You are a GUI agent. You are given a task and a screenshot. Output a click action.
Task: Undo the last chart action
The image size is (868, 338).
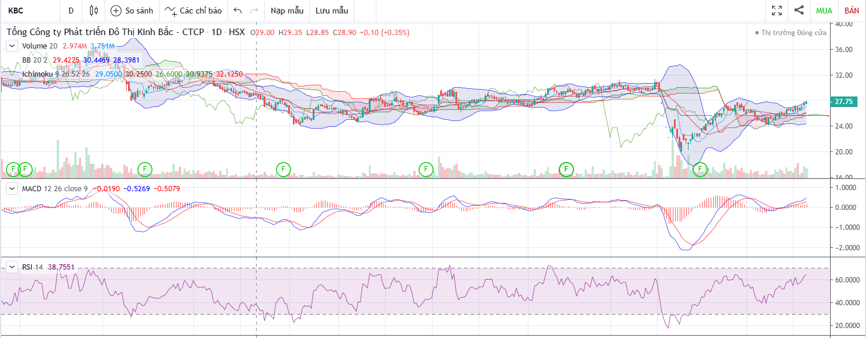tap(237, 11)
